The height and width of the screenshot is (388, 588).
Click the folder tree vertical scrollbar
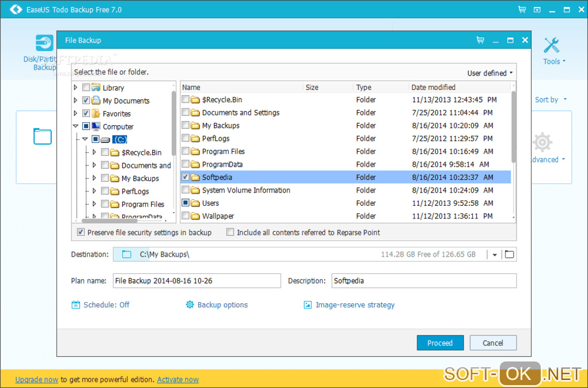[x=174, y=123]
